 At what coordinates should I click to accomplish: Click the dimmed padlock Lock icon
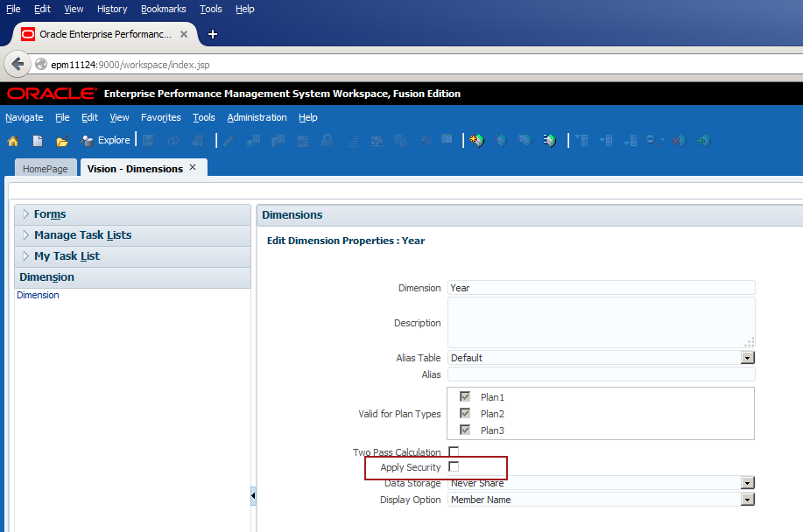(327, 141)
